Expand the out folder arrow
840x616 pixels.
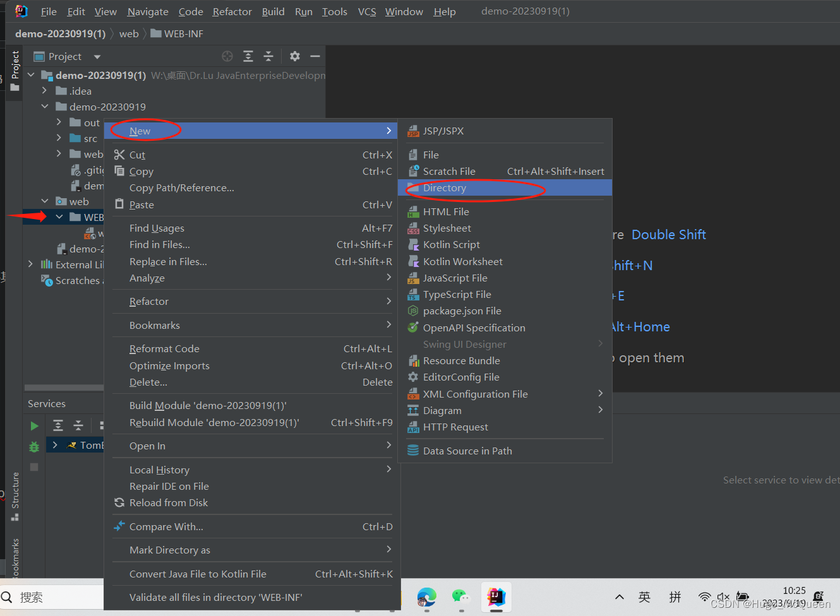[x=59, y=122]
